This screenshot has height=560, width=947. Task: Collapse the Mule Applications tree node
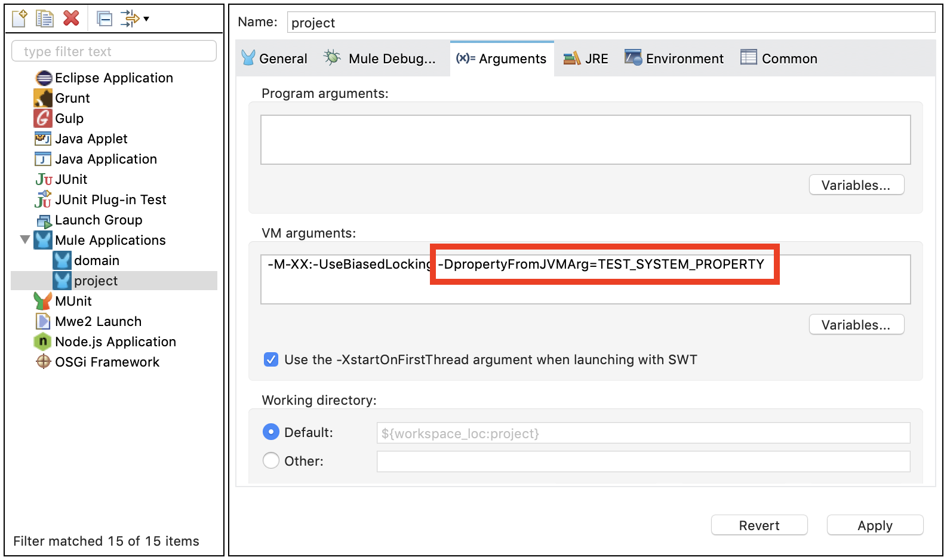[25, 240]
